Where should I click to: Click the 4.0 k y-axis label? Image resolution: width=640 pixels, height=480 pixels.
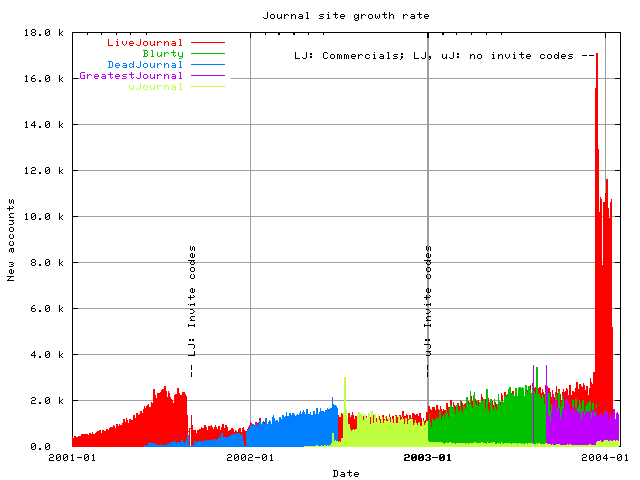coord(47,355)
